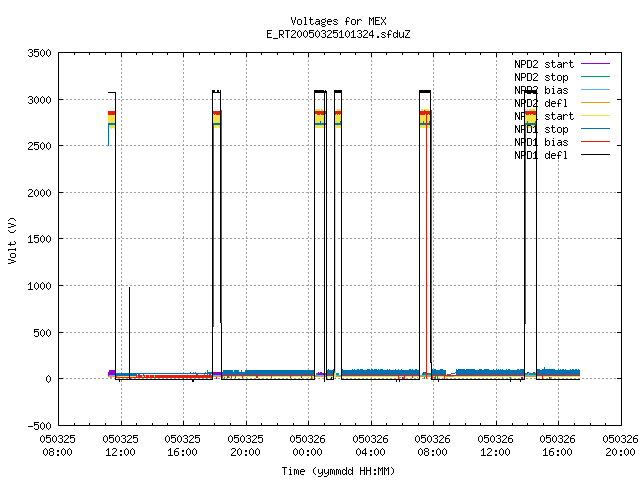Click the 3000 y-axis tick label
This screenshot has width=640, height=480.
coord(40,100)
